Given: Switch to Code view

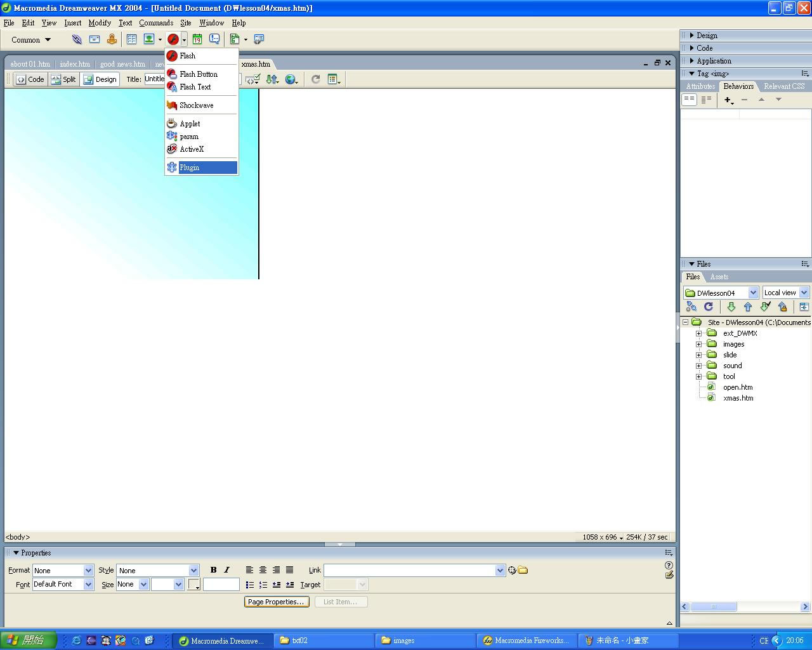Looking at the screenshot, I should [x=30, y=79].
